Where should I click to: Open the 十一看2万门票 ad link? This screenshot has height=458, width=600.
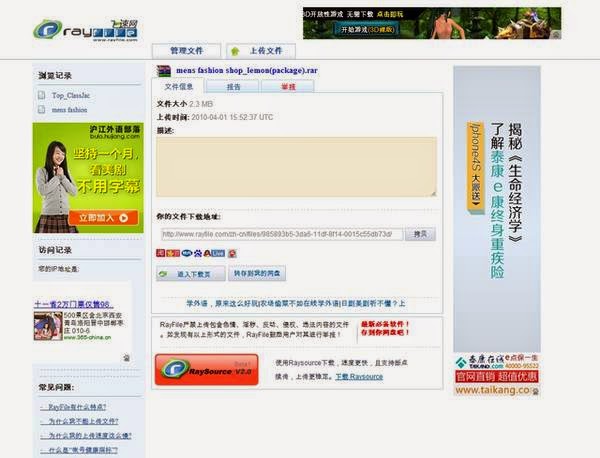click(73, 305)
